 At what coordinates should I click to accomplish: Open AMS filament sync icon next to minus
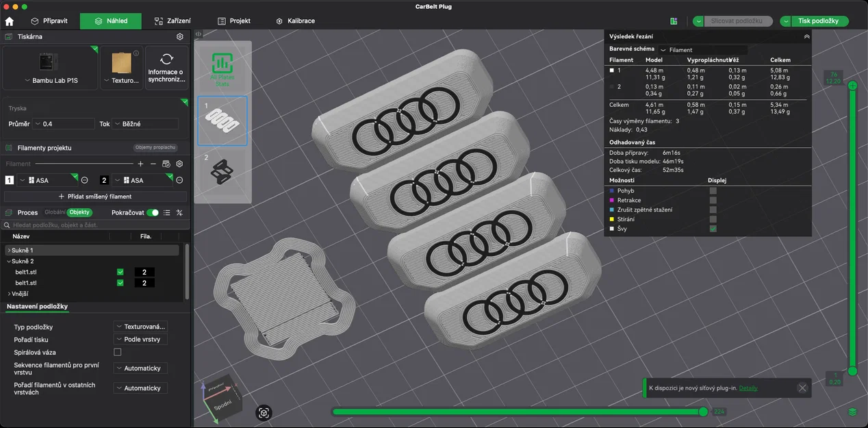point(166,164)
